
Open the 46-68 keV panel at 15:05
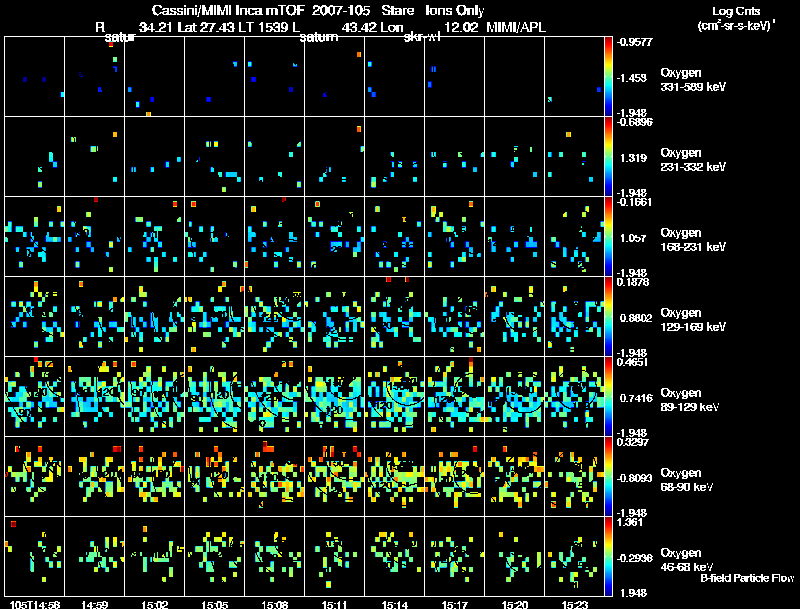click(x=214, y=556)
